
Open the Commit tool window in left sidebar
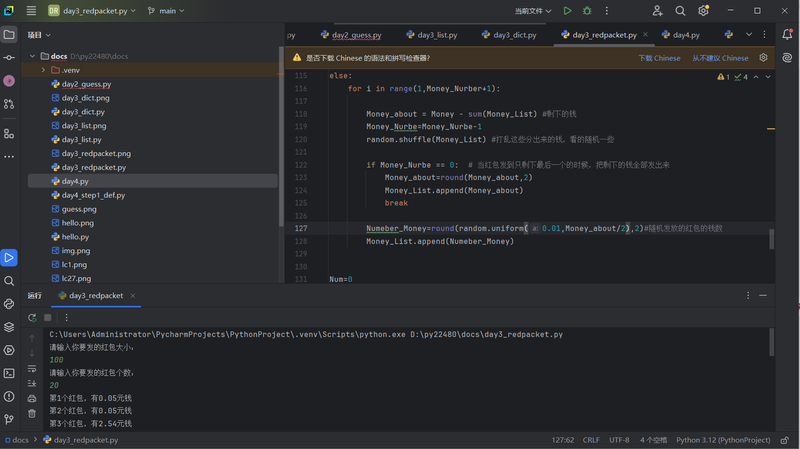click(9, 58)
